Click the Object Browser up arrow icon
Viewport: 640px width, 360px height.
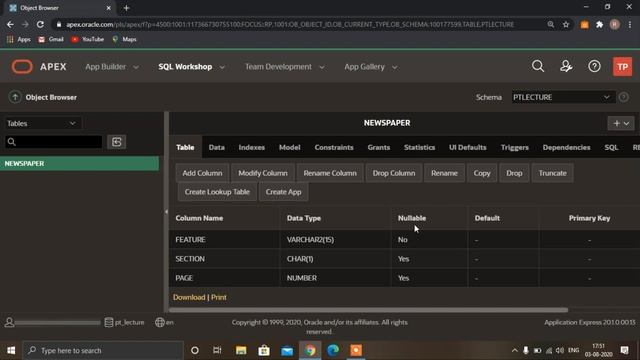coord(15,97)
